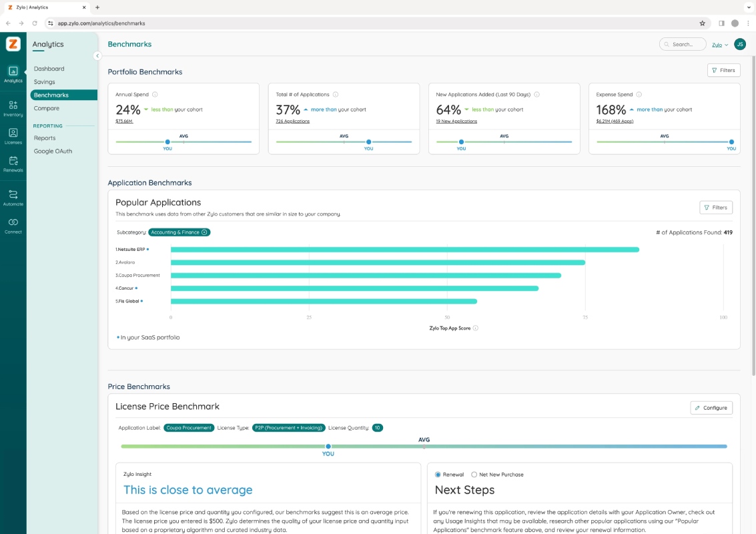
Task: Click the browser address bar URL
Action: coord(101,23)
